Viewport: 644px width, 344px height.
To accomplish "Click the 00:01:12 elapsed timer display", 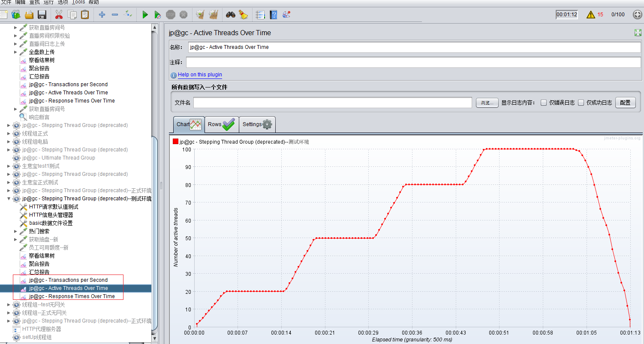I will (x=567, y=15).
